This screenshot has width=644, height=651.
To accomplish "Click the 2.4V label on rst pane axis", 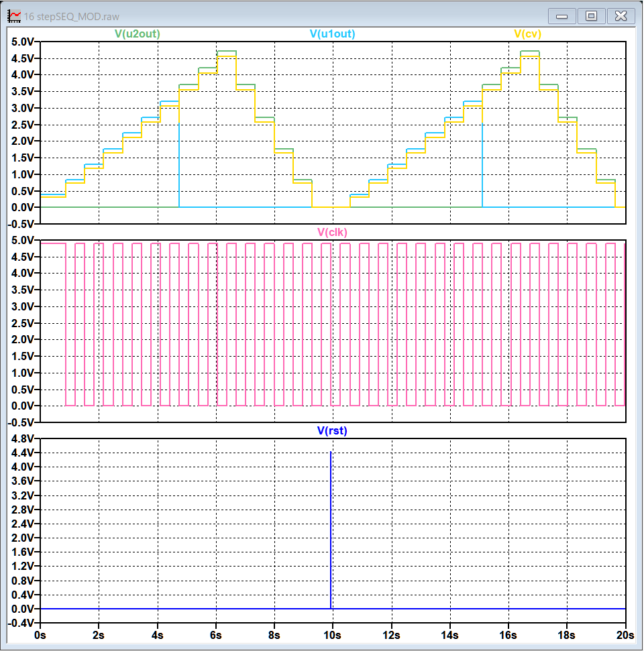I will [x=21, y=524].
